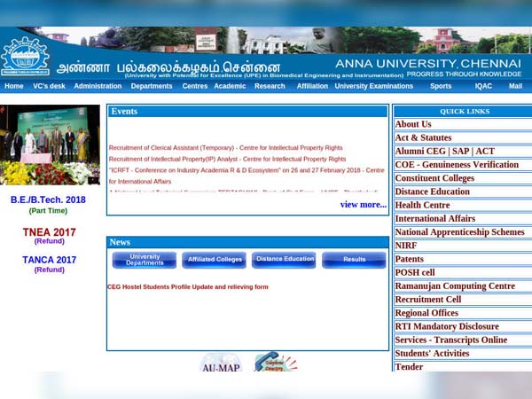Image resolution: width=532 pixels, height=399 pixels.
Task: Click the ANNA UNIVERSITY, CHENNAI title
Action: click(428, 64)
